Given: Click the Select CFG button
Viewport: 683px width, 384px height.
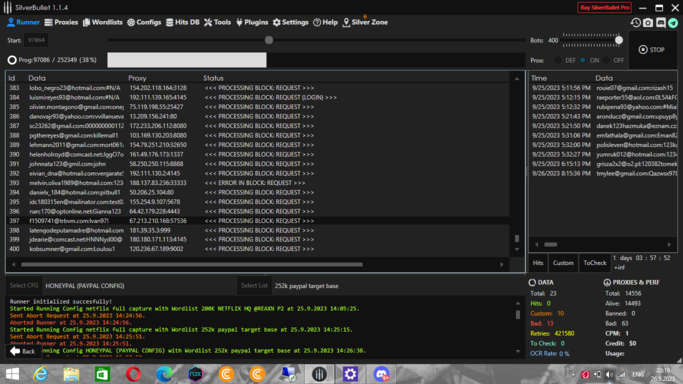Looking at the screenshot, I should click(24, 286).
